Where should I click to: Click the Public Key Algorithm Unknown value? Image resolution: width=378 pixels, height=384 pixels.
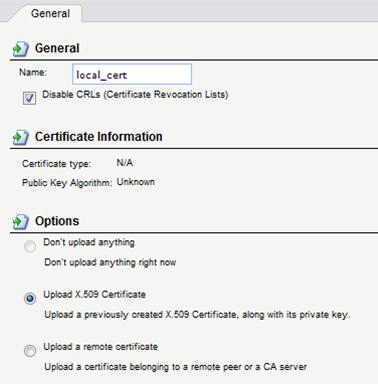click(x=136, y=182)
